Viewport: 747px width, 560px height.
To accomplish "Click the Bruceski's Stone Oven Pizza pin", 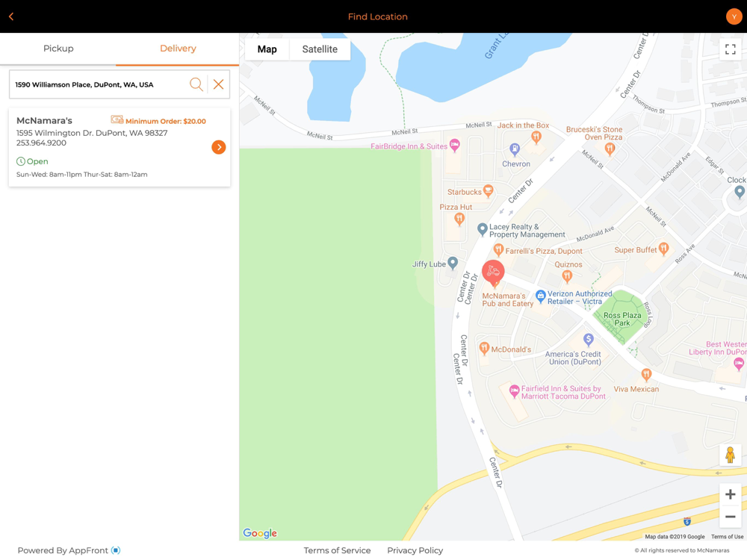I will (x=610, y=149).
